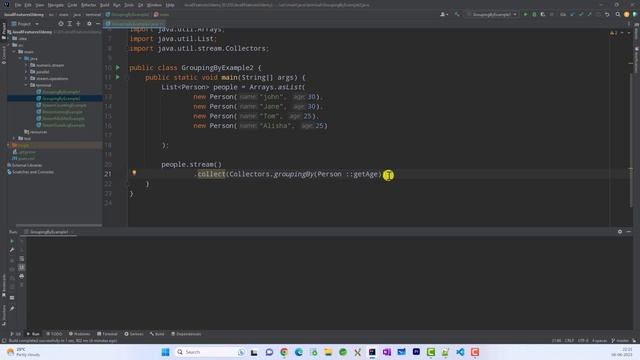The image size is (640, 360).
Task: Click the Run with Coverage icon
Action: [x=543, y=14]
